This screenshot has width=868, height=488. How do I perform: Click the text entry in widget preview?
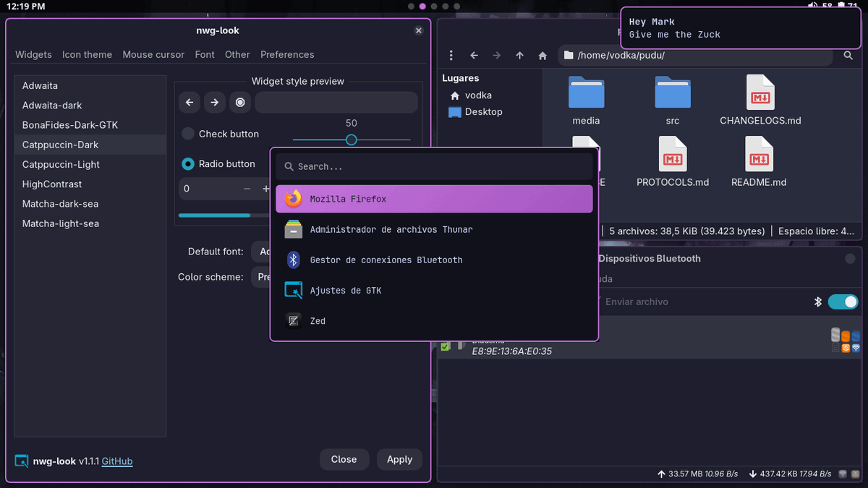[x=336, y=103]
